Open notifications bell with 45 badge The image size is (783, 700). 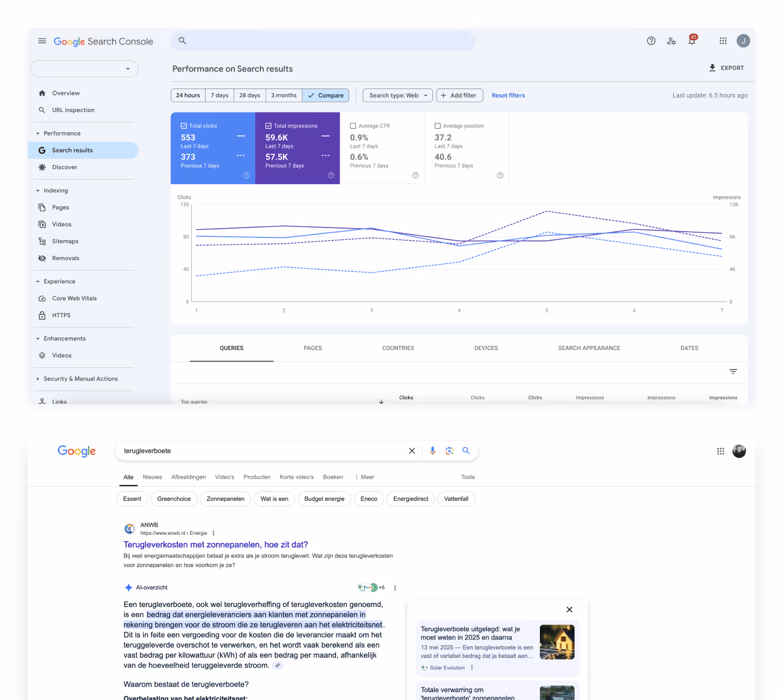692,40
